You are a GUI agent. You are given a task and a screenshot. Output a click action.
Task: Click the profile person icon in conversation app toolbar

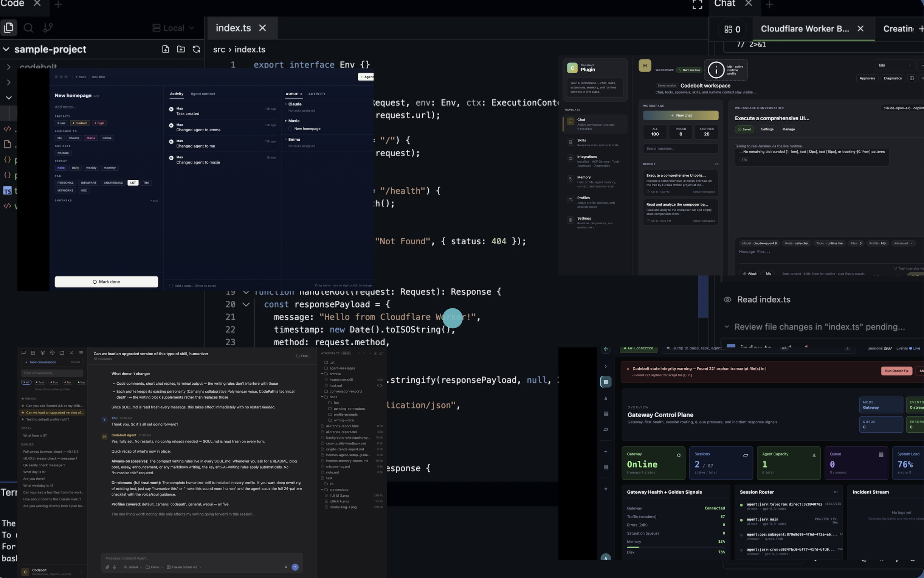coord(71,353)
